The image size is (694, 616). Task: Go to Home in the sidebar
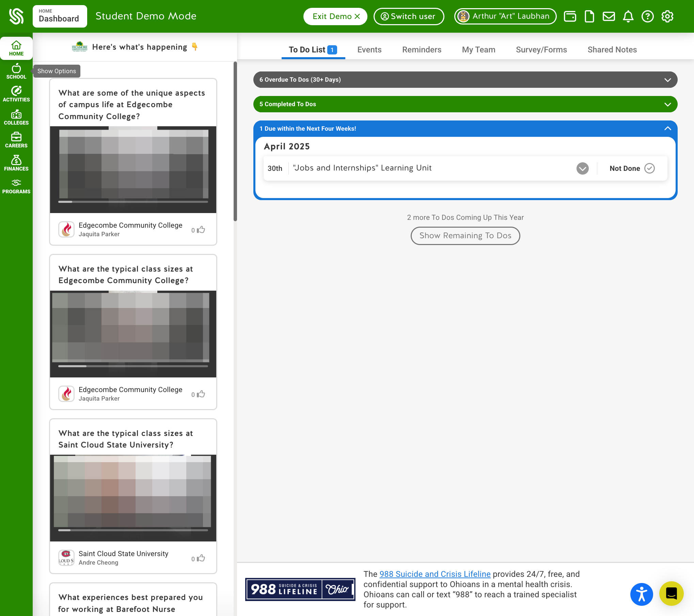click(x=16, y=48)
